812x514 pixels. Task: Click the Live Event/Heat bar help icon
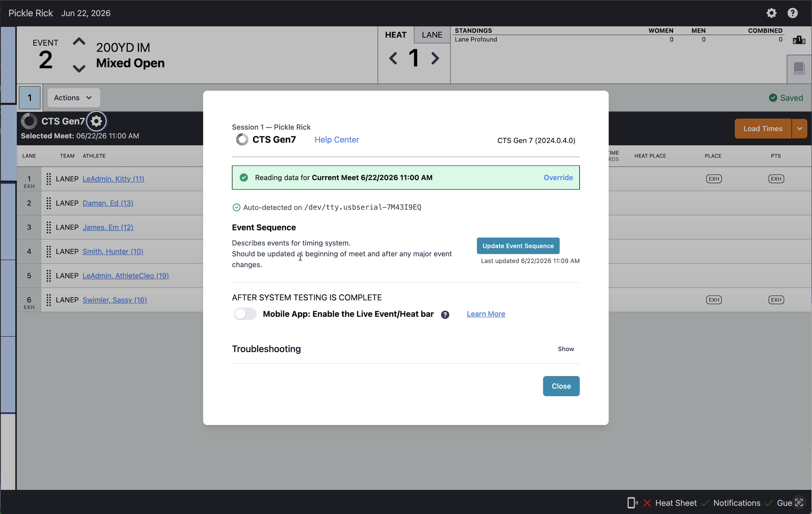(445, 315)
